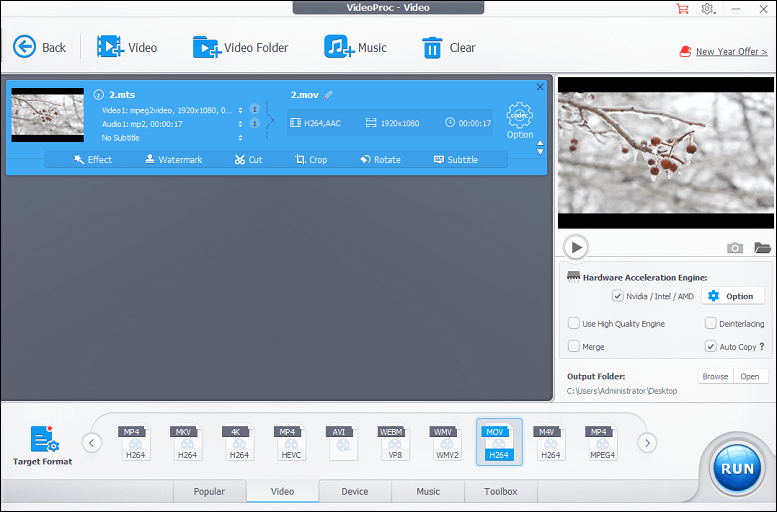Viewport: 777px width, 512px height.
Task: Play the preview video
Action: click(x=576, y=247)
